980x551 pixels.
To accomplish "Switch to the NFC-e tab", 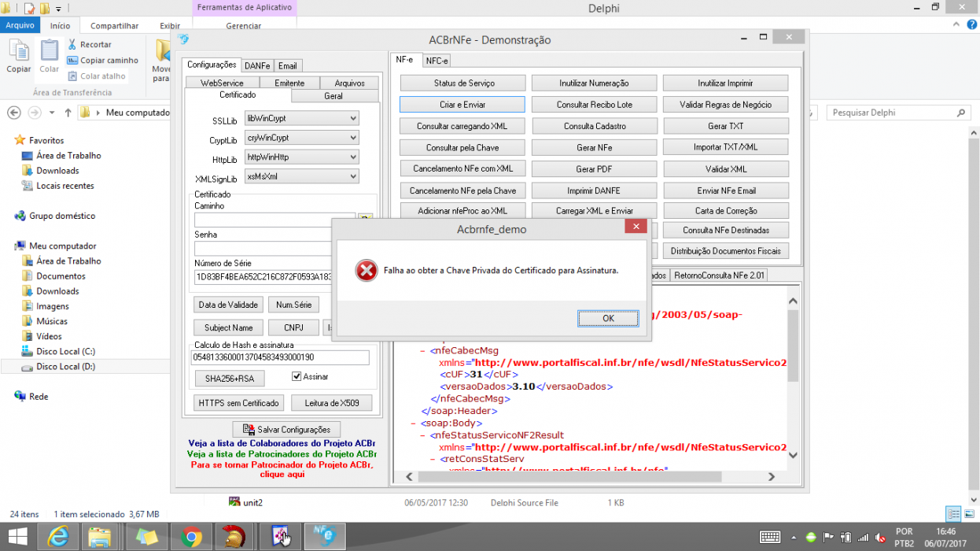I will tap(437, 61).
